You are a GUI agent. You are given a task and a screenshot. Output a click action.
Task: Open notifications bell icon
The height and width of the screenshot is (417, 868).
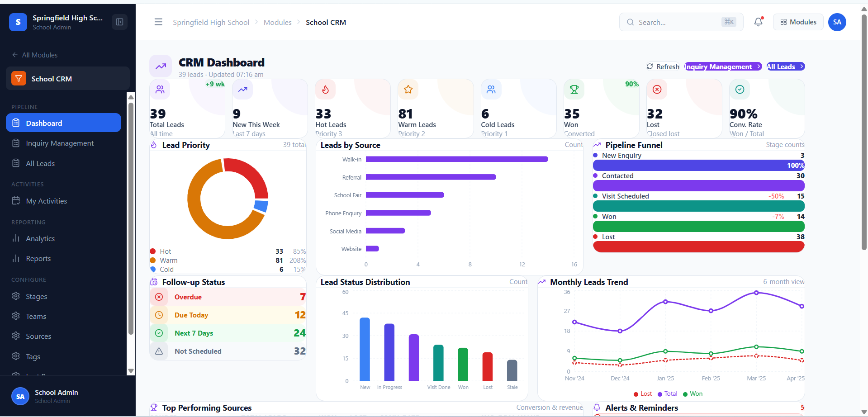pos(759,22)
